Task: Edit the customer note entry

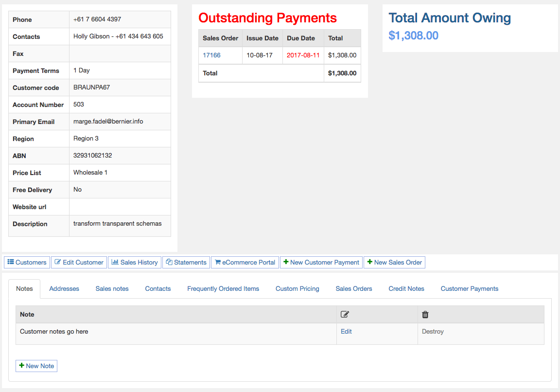Action: pyautogui.click(x=346, y=331)
